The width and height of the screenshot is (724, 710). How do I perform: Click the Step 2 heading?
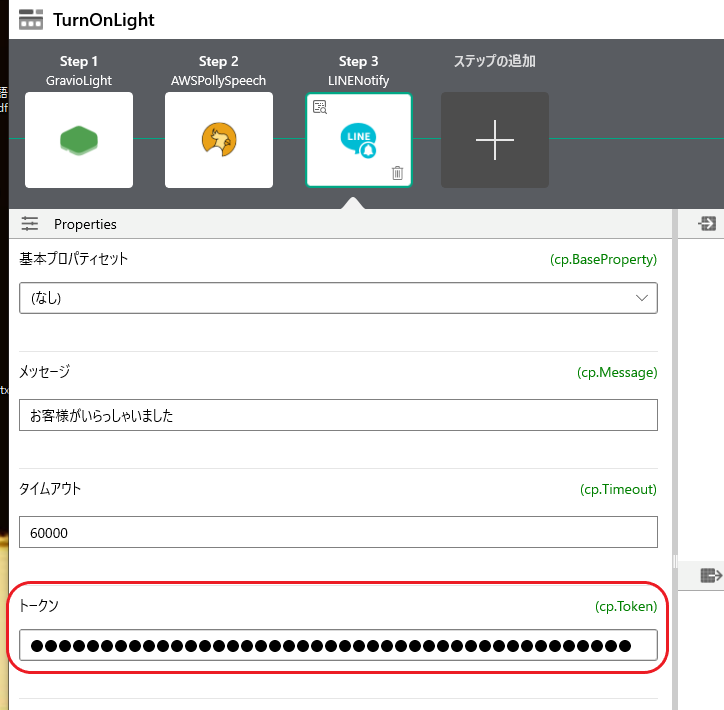click(218, 61)
